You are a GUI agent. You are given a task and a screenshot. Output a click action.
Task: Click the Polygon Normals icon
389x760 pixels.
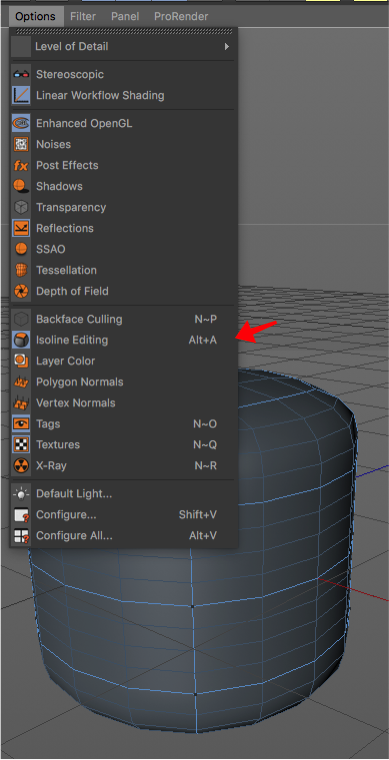coord(21,382)
